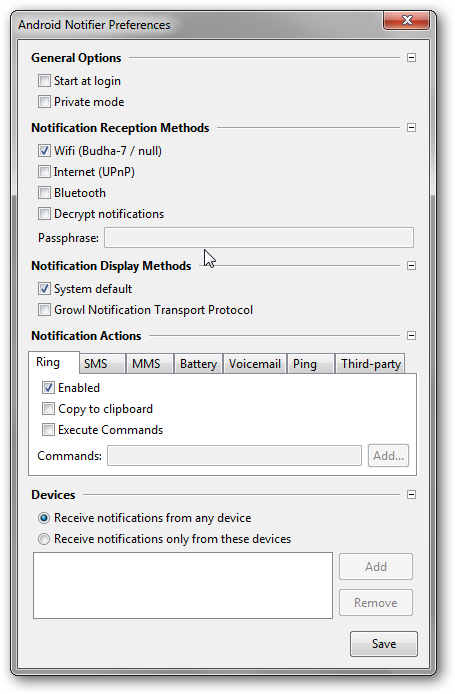Collapse the Notification Actions section
Image resolution: width=455 pixels, height=694 pixels.
[411, 335]
